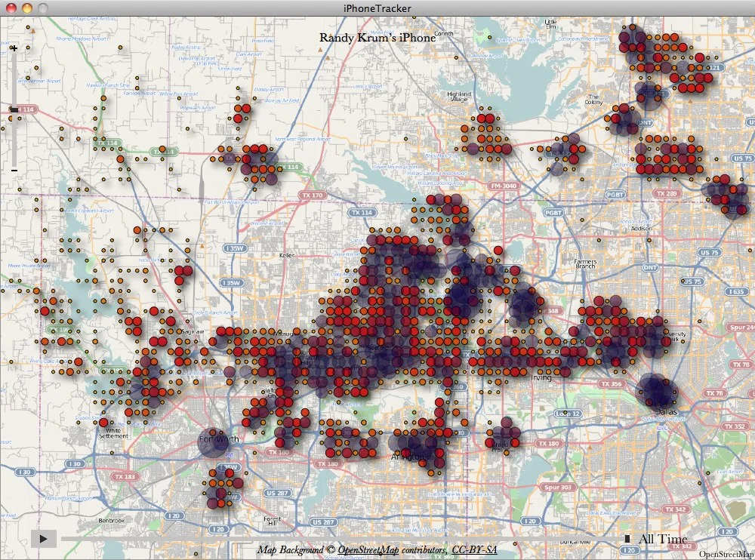The image size is (755, 560).
Task: Click the zoom out minus icon
Action: point(14,170)
